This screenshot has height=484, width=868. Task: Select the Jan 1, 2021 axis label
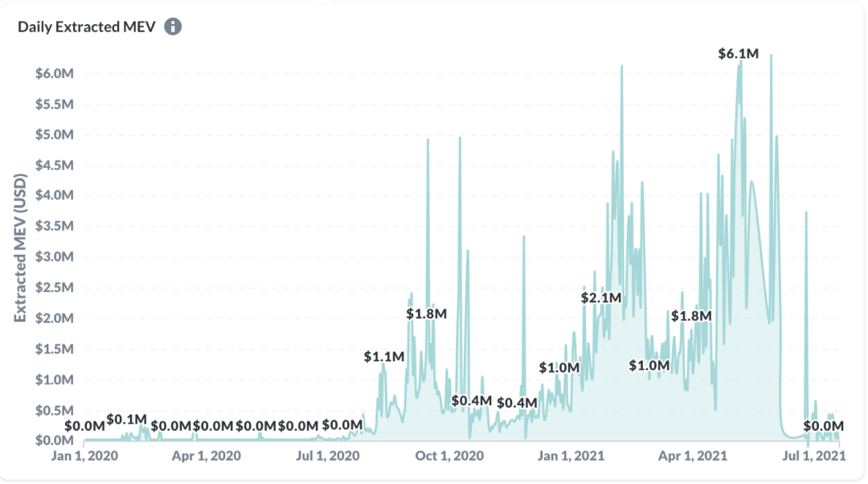click(571, 456)
